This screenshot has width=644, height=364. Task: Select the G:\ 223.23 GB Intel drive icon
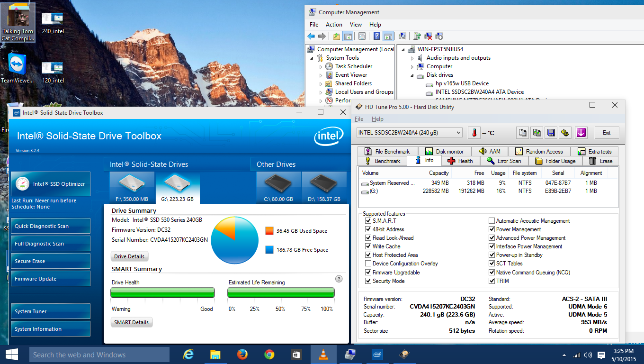point(177,187)
